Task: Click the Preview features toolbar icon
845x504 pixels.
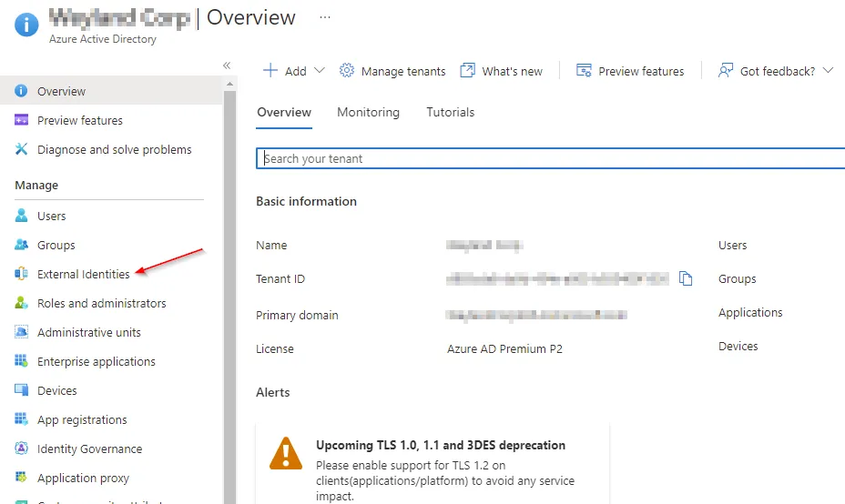Action: click(x=584, y=71)
